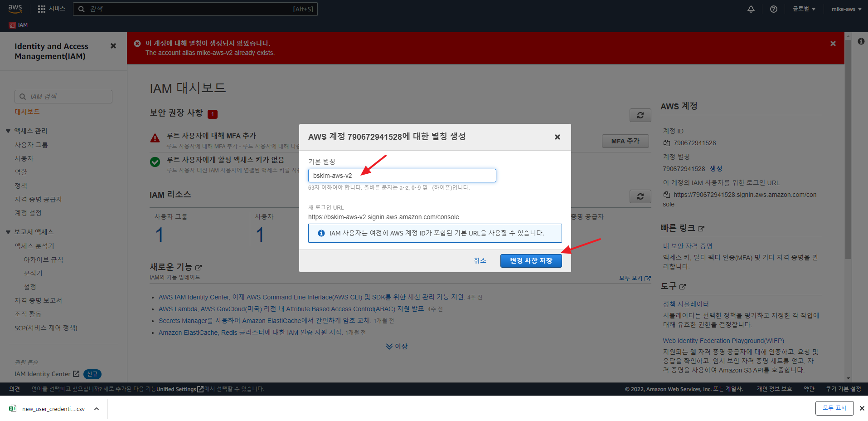This screenshot has height=421, width=868.
Task: Open 액세스 분석기 in sidebar
Action: click(34, 246)
